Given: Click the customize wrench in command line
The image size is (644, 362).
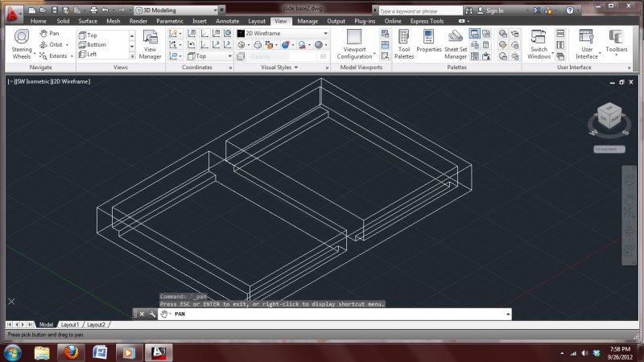Looking at the screenshot, I should click(x=152, y=314).
